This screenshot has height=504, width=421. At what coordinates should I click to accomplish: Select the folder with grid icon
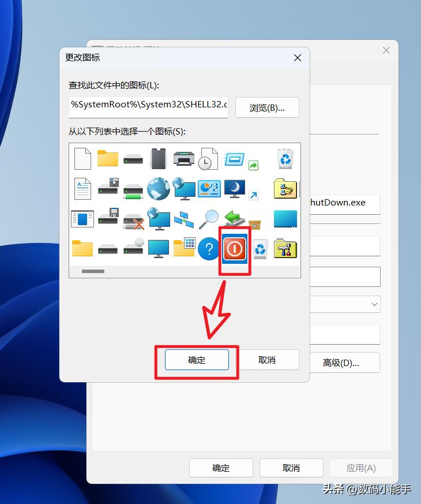(x=184, y=247)
